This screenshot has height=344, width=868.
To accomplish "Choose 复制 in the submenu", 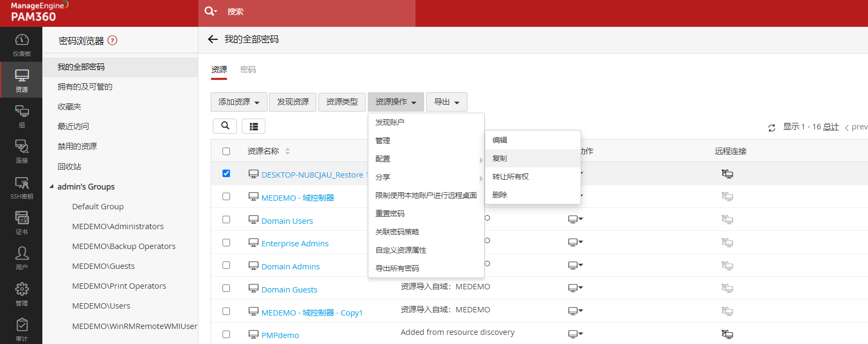I will click(x=533, y=158).
